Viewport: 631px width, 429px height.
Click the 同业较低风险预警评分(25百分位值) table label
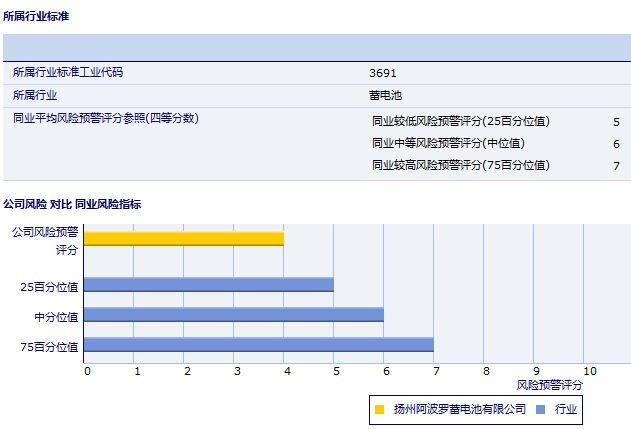[x=460, y=122]
